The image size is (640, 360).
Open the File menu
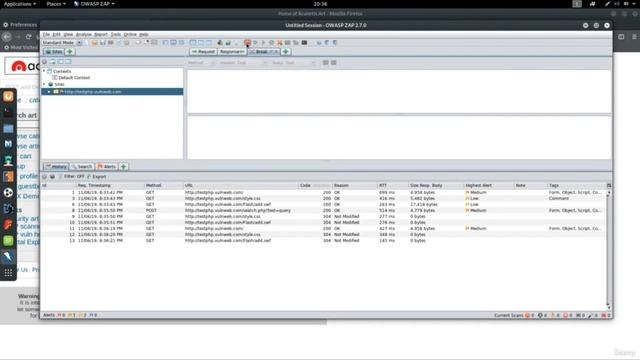tap(46, 34)
